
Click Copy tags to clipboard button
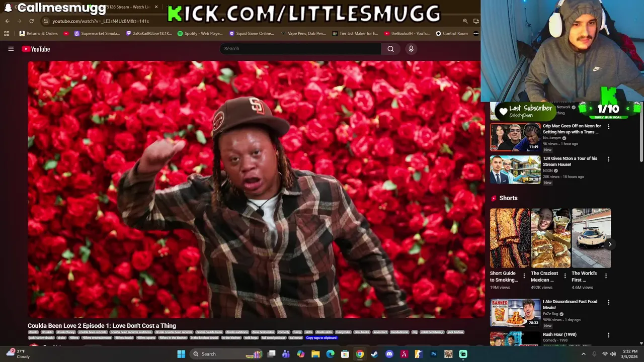(x=321, y=338)
